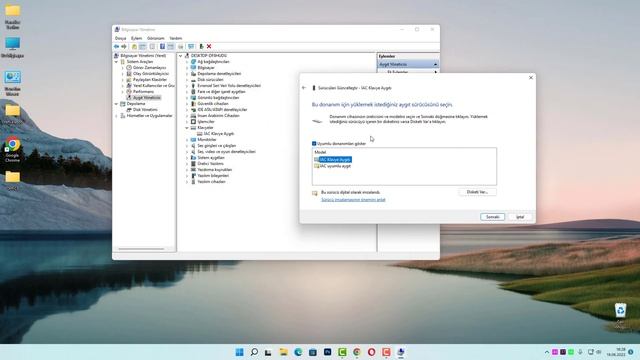640x360 pixels.
Task: Click Yazılım bileşenleri row
Action: tap(213, 176)
